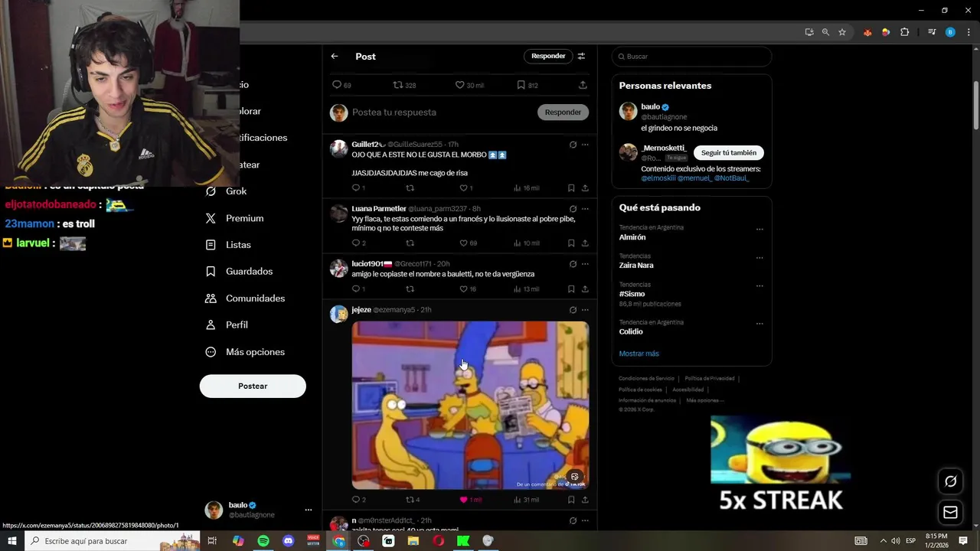Share jejeze's Simpsons post

(585, 500)
